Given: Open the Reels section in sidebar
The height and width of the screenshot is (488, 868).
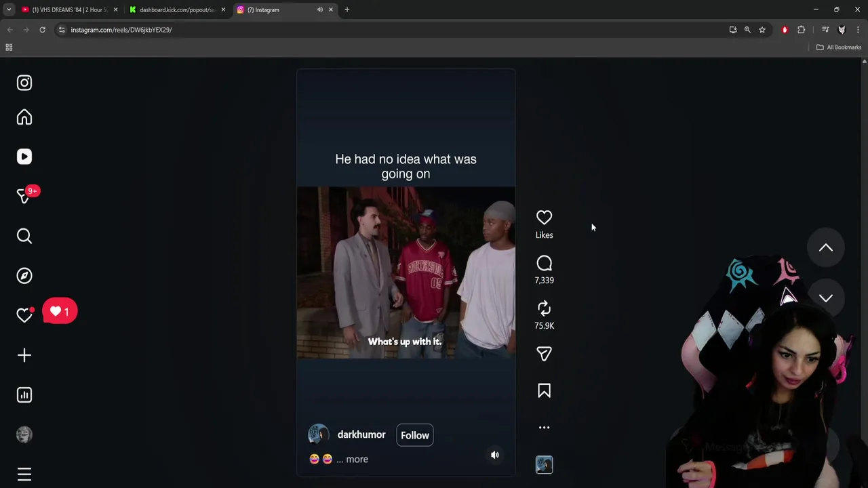Looking at the screenshot, I should [24, 157].
